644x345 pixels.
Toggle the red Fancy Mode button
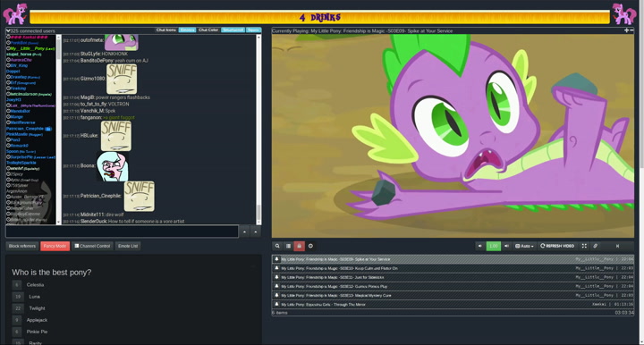(55, 246)
